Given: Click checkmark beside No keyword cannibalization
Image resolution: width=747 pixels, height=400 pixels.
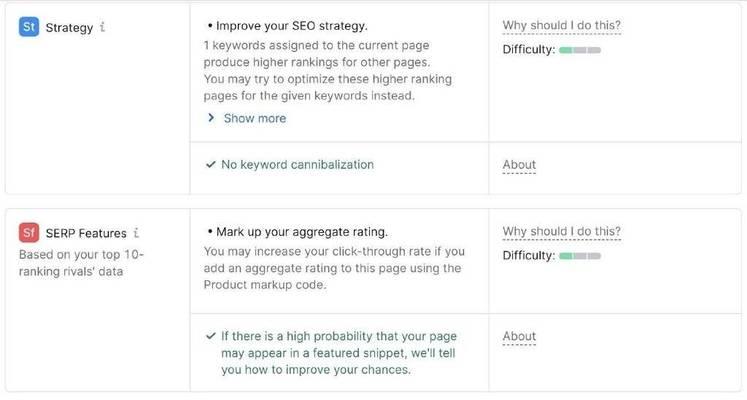Looking at the screenshot, I should tap(211, 165).
